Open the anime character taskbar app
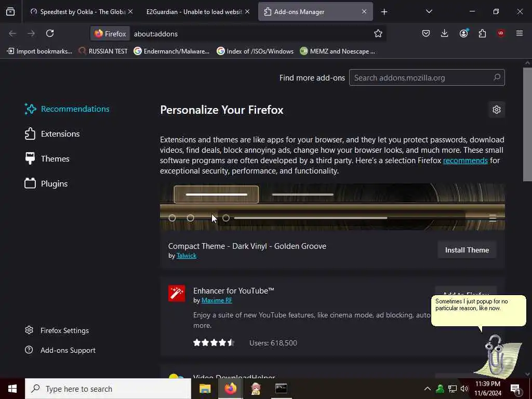532x399 pixels. 256,389
